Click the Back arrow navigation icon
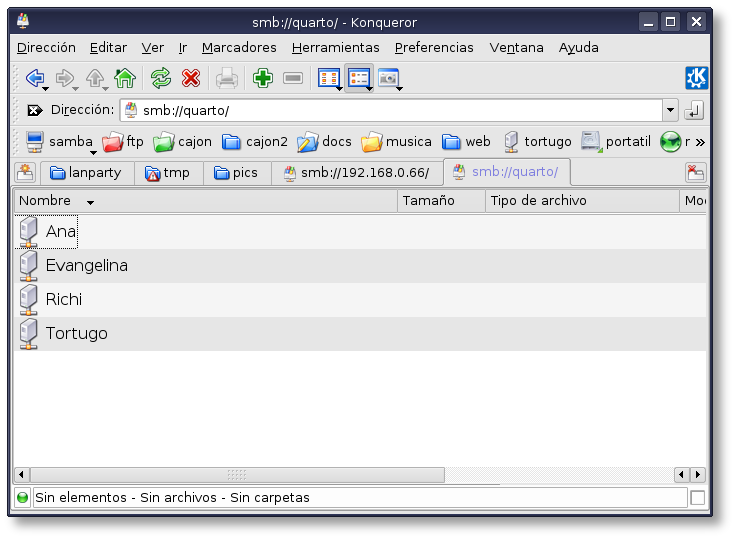The width and height of the screenshot is (736, 540). [x=34, y=78]
